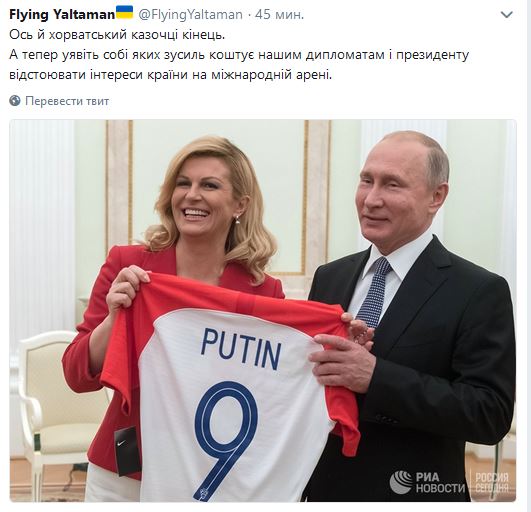
Task: Click the large blue number 9 on jersey
Action: [226, 440]
